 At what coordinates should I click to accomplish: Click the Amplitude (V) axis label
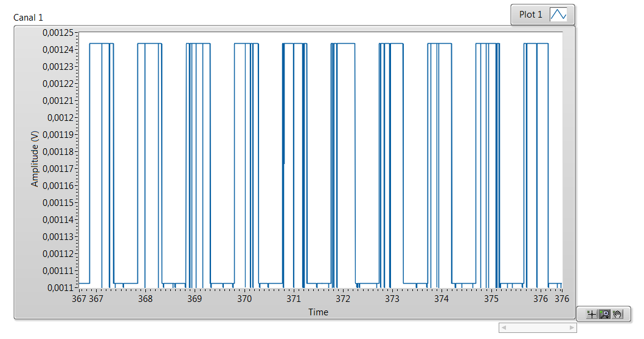35,159
